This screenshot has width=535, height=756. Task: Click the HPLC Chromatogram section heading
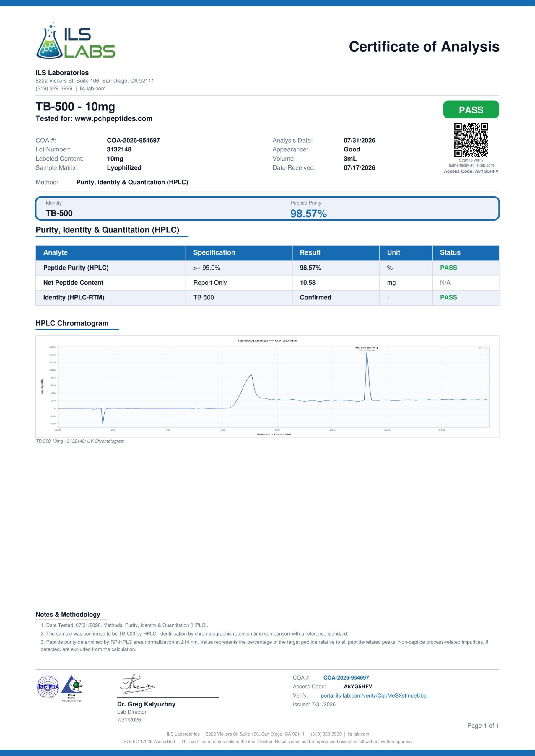[x=72, y=323]
